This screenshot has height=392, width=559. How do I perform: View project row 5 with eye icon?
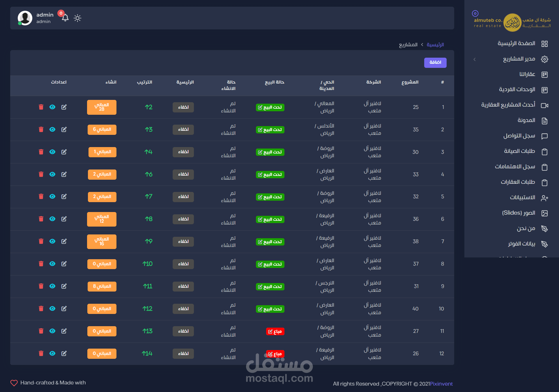(52, 197)
